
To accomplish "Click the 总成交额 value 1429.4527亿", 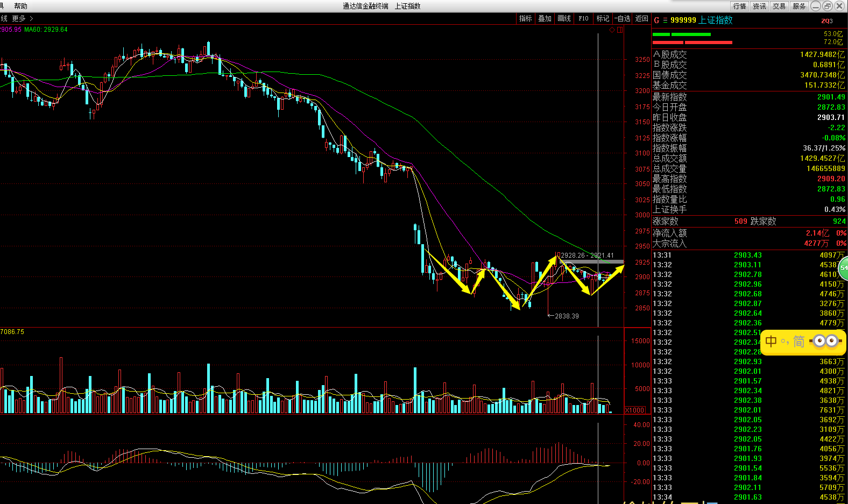I will point(822,158).
